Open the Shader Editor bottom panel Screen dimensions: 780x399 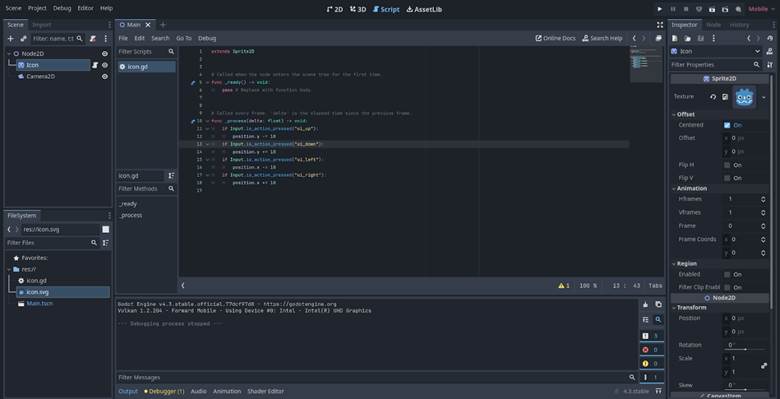coord(266,392)
